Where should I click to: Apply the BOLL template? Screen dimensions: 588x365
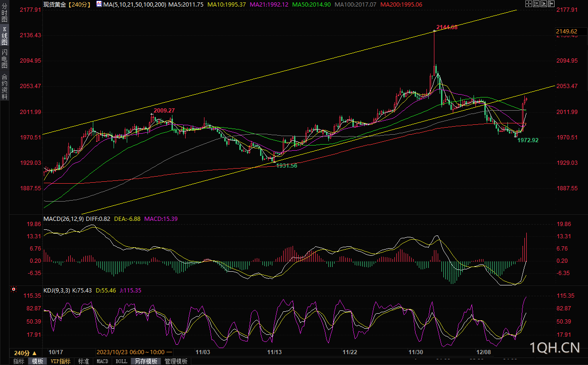(121, 361)
